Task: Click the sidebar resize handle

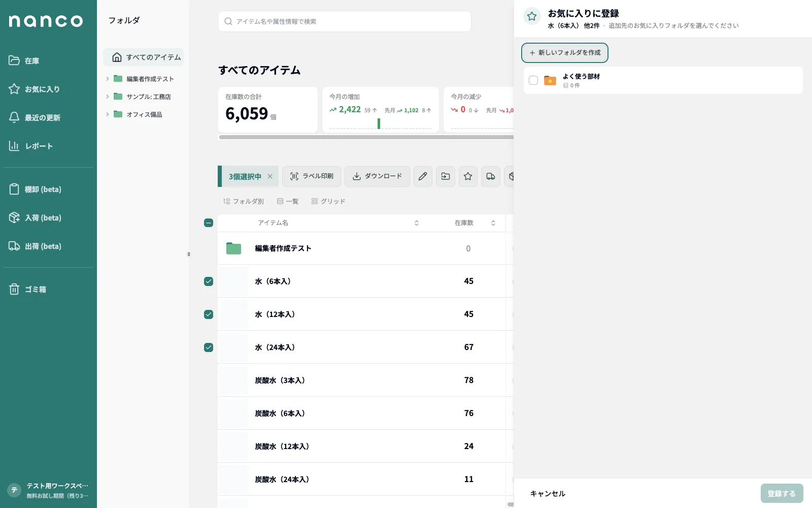Action: tap(189, 254)
